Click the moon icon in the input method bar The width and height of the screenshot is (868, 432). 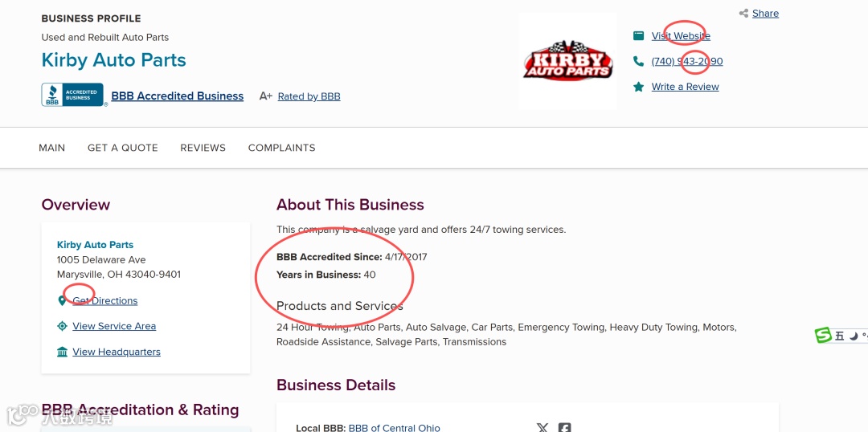tap(854, 336)
